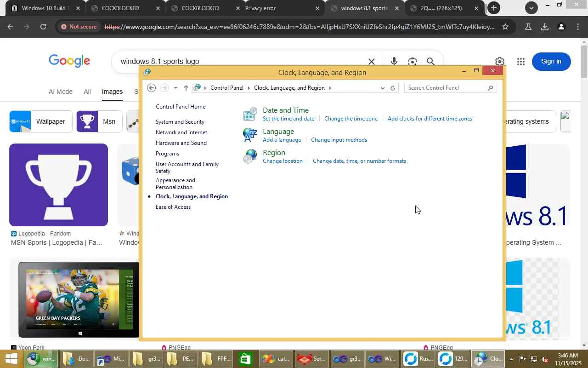Open Chrome downloads
The image size is (588, 368).
pos(545,27)
